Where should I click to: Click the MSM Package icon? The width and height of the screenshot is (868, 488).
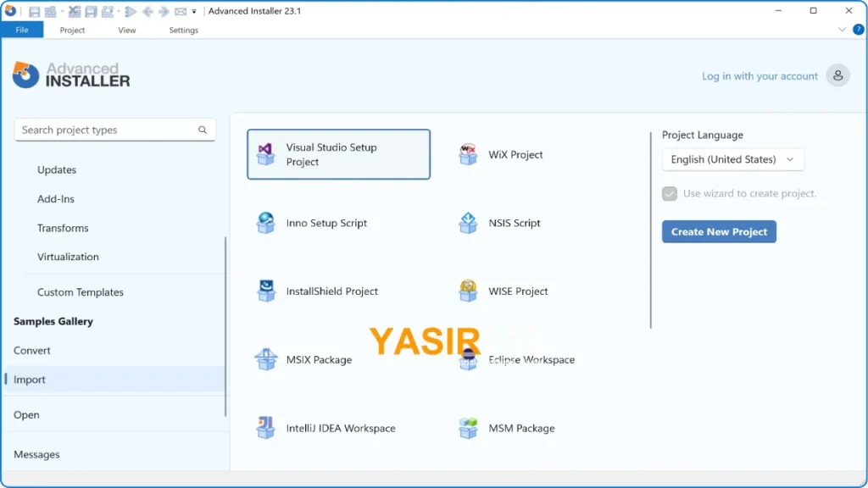tap(468, 428)
